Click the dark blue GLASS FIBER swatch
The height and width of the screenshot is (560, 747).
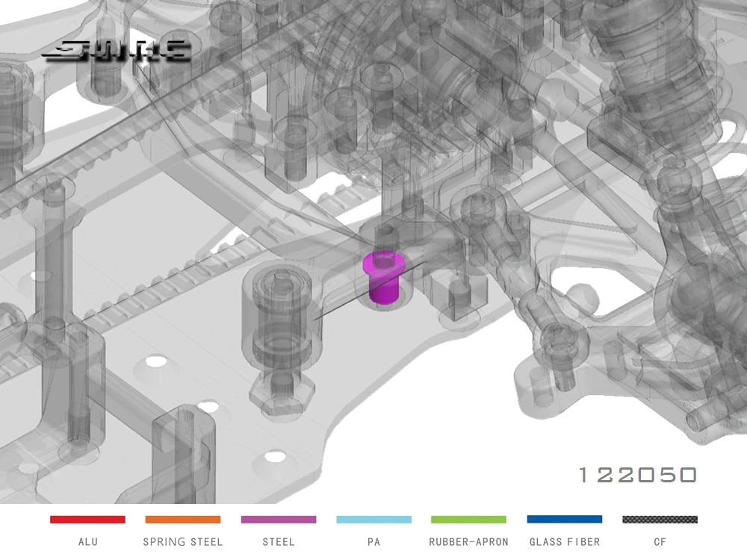click(565, 520)
